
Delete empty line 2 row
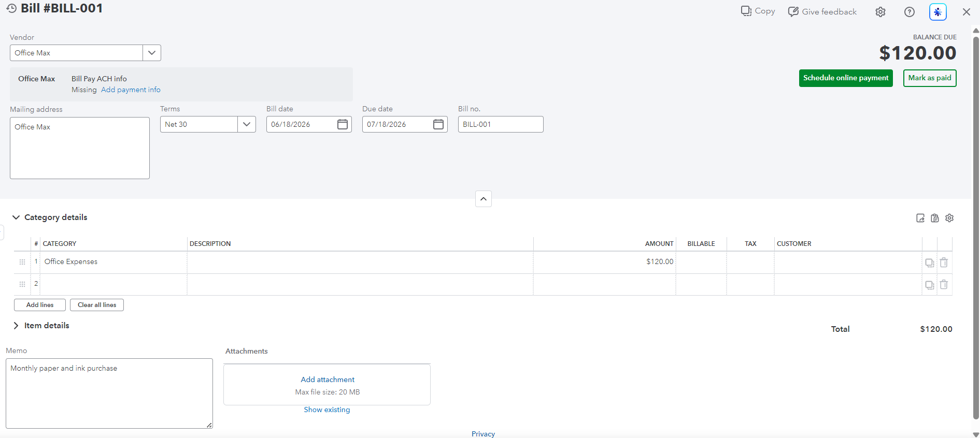point(944,284)
